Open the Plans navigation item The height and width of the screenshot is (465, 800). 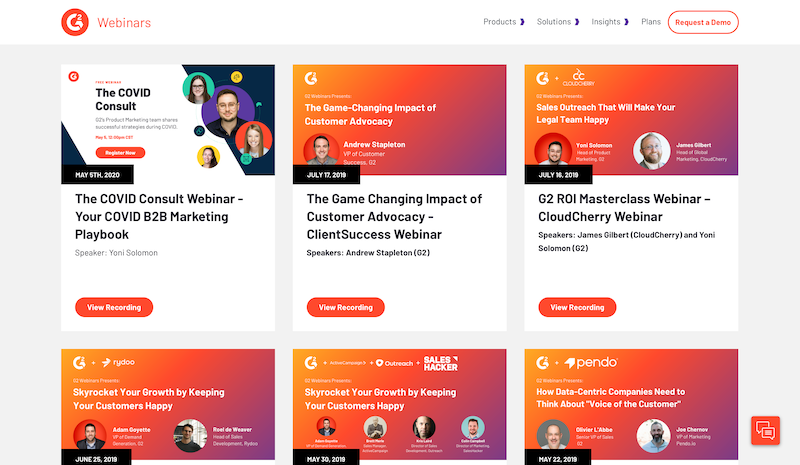click(x=650, y=21)
